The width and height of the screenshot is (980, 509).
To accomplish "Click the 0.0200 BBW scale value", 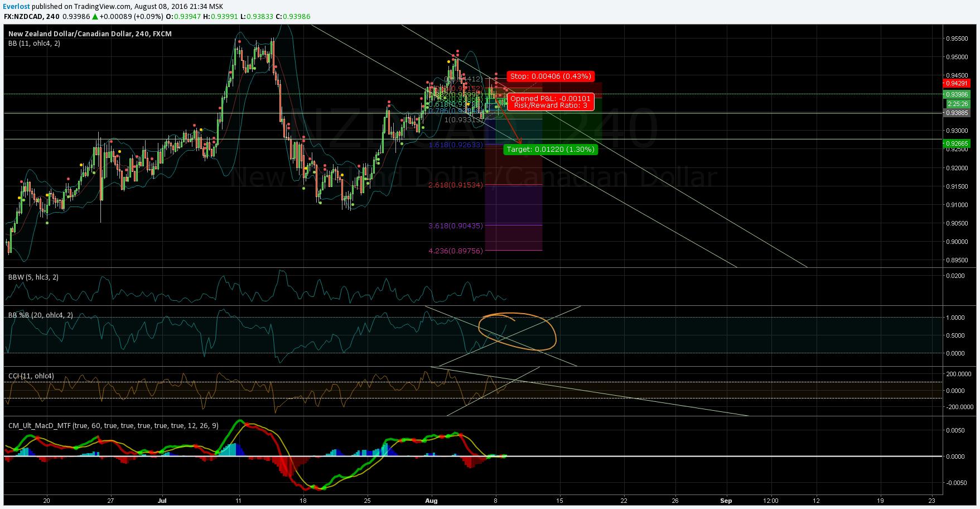I will (x=955, y=276).
